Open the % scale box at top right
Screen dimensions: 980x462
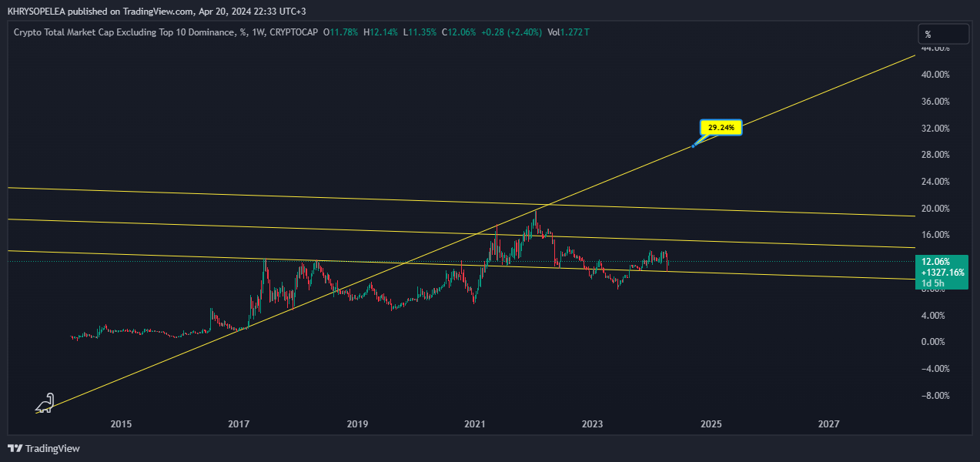[943, 34]
